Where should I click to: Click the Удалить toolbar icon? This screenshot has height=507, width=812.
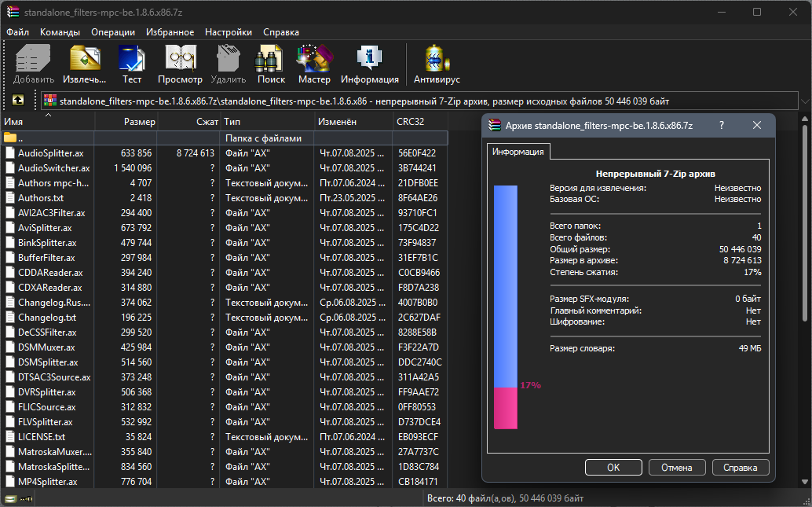coord(229,58)
